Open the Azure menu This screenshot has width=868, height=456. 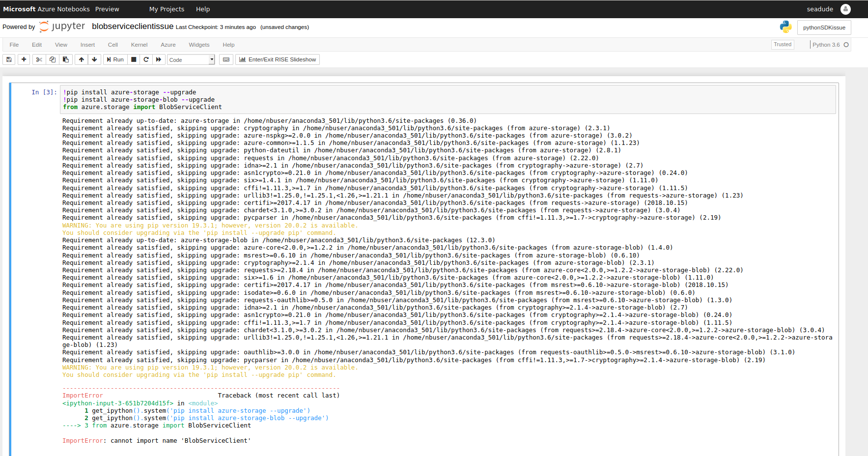[168, 45]
